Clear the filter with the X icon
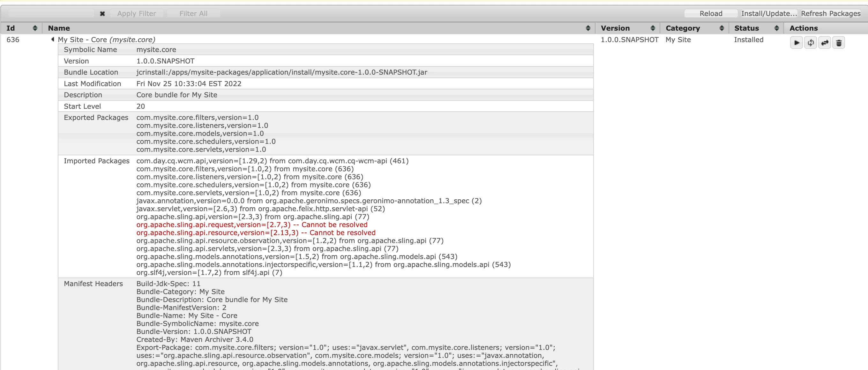The height and width of the screenshot is (370, 868). click(102, 13)
